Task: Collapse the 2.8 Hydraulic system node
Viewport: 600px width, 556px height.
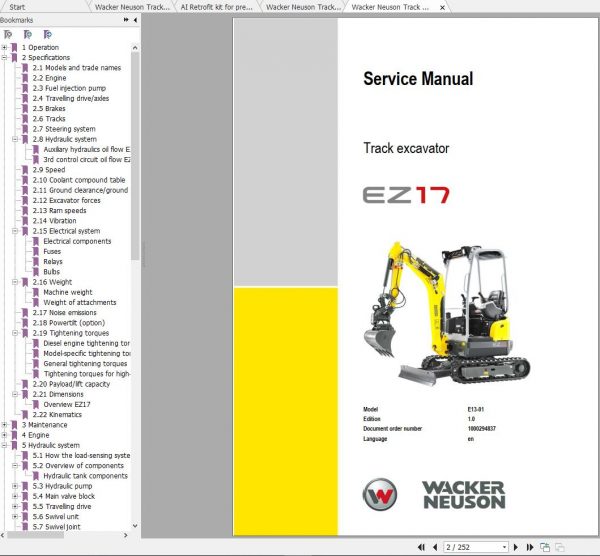Action: pos(15,139)
